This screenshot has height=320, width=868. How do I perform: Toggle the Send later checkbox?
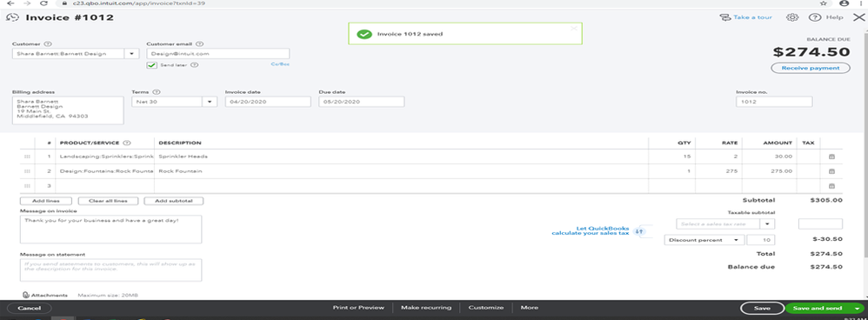click(x=151, y=65)
